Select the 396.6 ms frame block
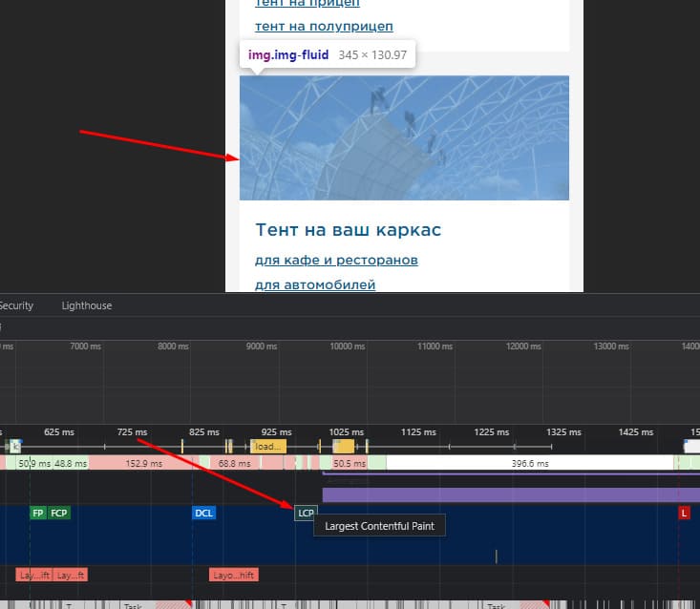Image resolution: width=700 pixels, height=609 pixels. pos(529,463)
